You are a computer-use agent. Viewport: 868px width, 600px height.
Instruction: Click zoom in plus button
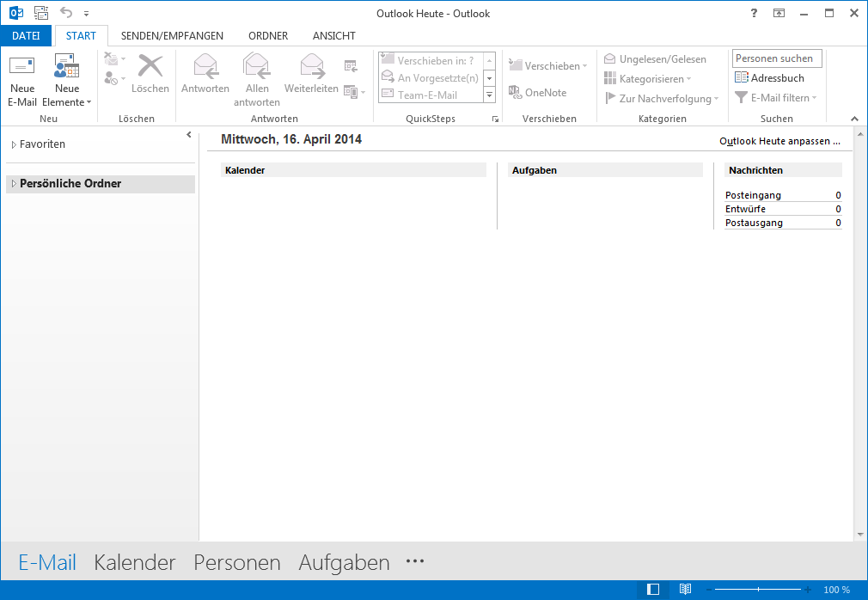[x=808, y=590]
